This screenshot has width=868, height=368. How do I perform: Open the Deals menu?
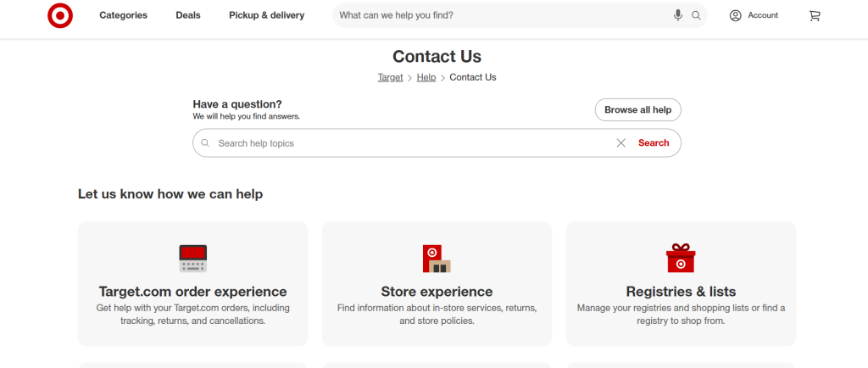[188, 15]
